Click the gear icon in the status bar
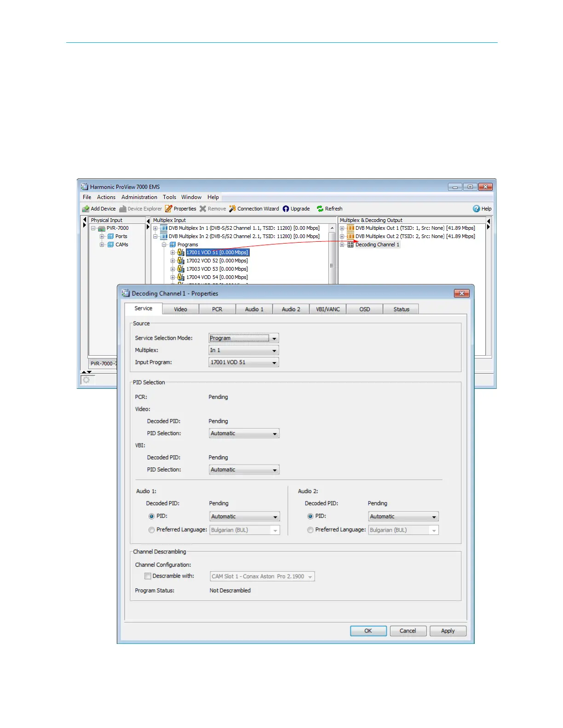 pyautogui.click(x=86, y=380)
